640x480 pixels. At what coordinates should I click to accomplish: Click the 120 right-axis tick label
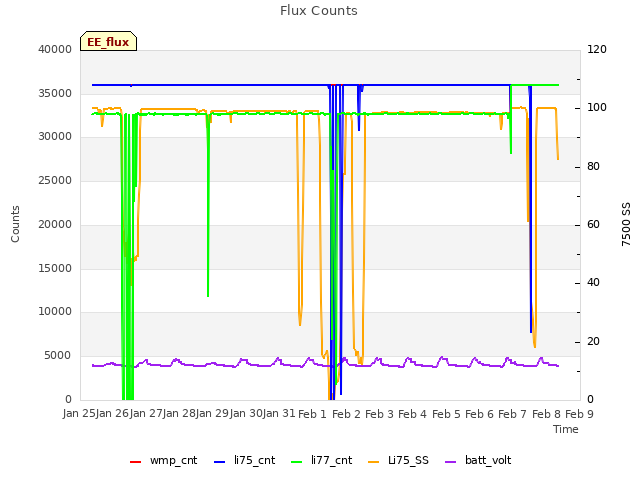point(597,49)
